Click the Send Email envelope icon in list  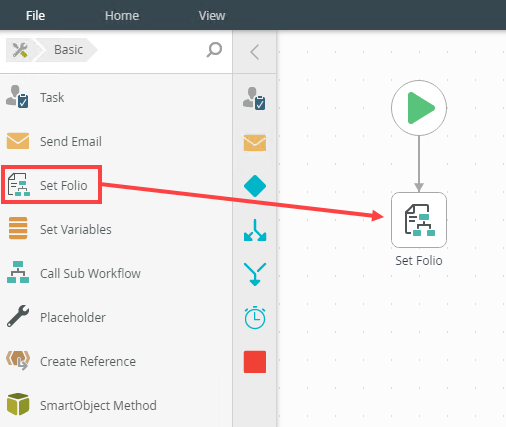point(18,141)
